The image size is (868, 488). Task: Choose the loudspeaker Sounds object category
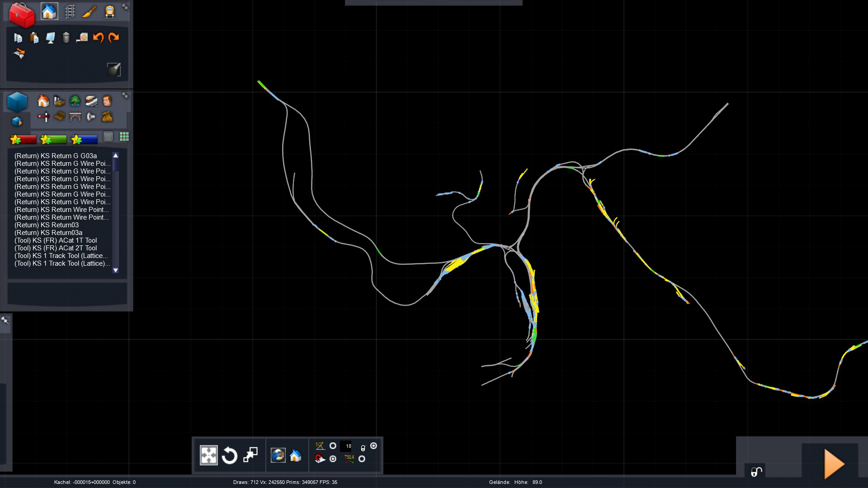pyautogui.click(x=91, y=117)
